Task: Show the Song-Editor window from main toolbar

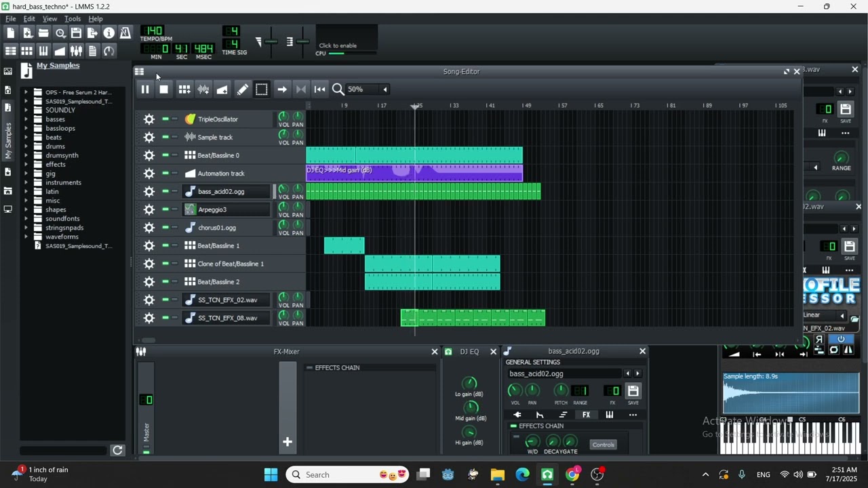Action: pos(11,51)
